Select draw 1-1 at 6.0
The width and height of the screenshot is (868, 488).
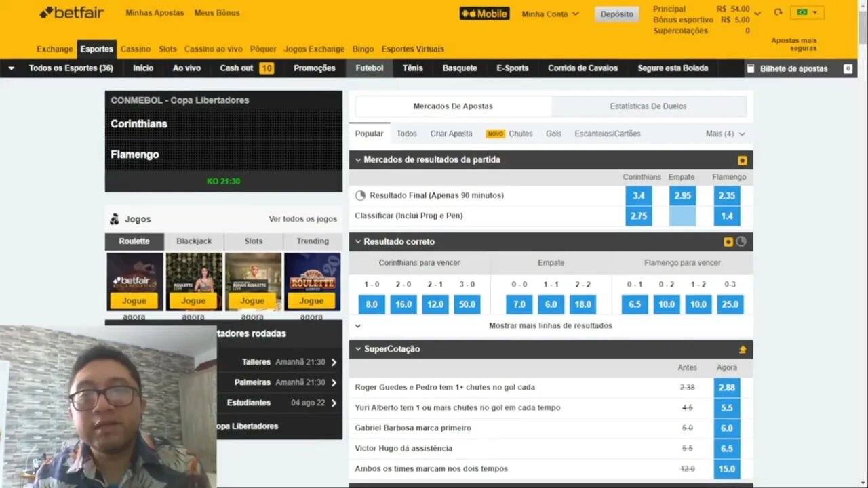point(551,304)
